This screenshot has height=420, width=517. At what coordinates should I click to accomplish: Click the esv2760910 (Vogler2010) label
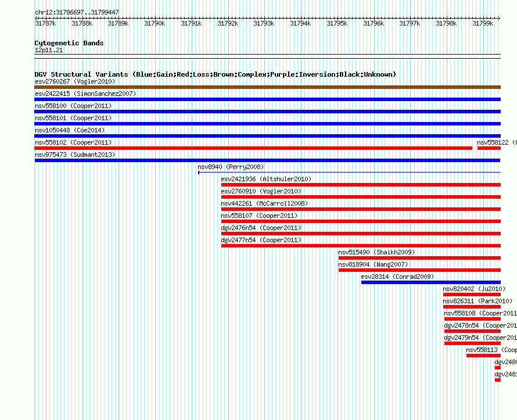261,191
